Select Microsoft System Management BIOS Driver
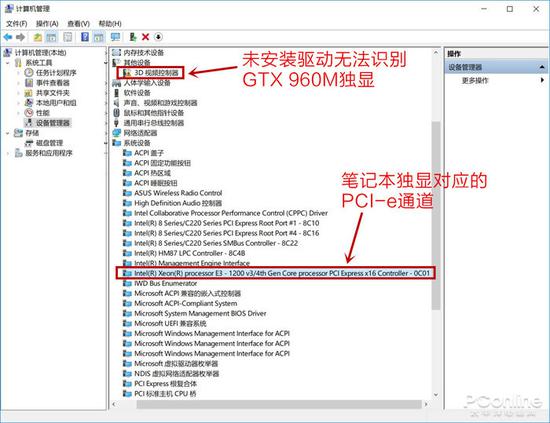The height and width of the screenshot is (423, 550). 200,314
